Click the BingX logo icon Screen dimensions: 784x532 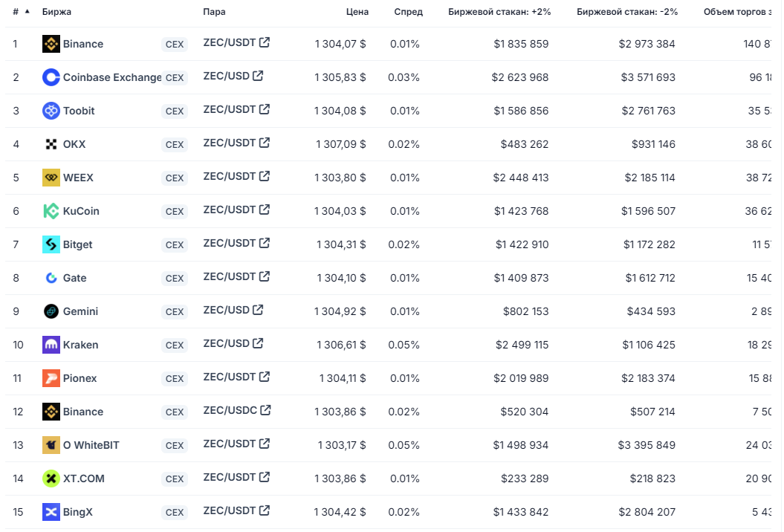[51, 512]
